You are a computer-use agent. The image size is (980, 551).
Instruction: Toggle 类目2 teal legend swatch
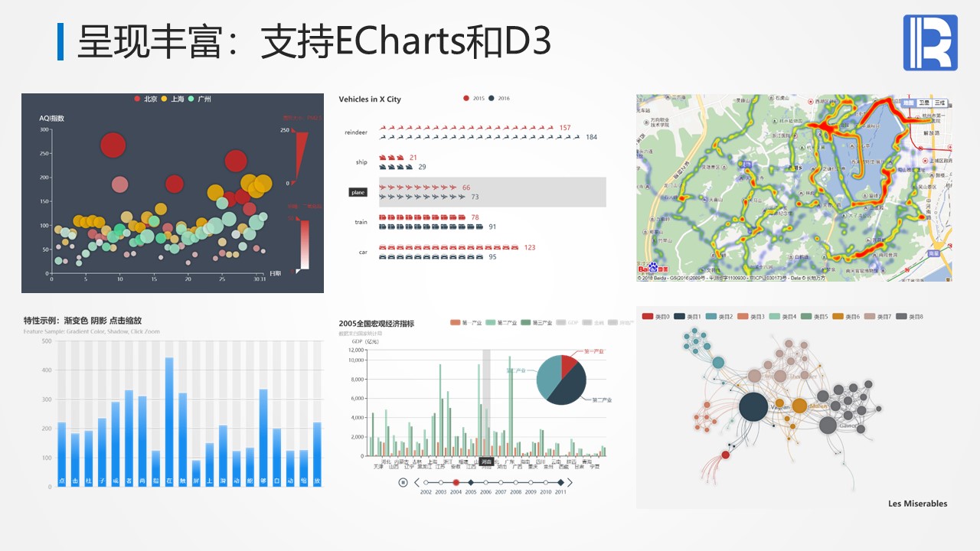pyautogui.click(x=711, y=316)
